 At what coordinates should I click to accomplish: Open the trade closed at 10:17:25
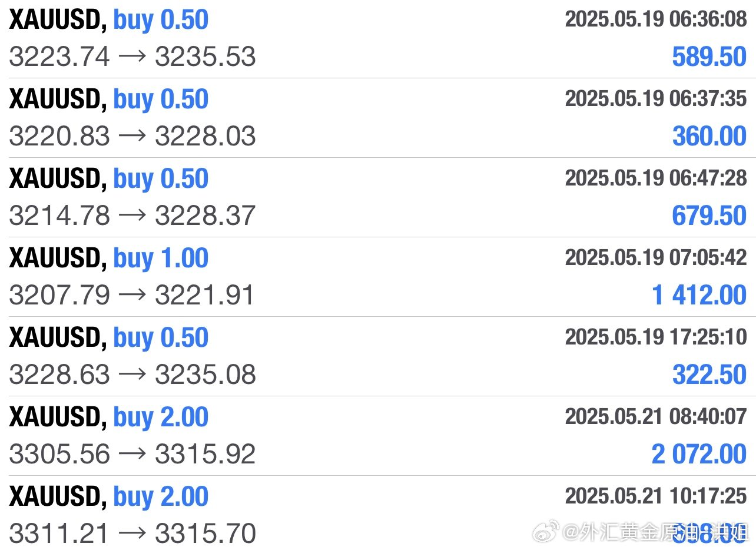pyautogui.click(x=378, y=513)
